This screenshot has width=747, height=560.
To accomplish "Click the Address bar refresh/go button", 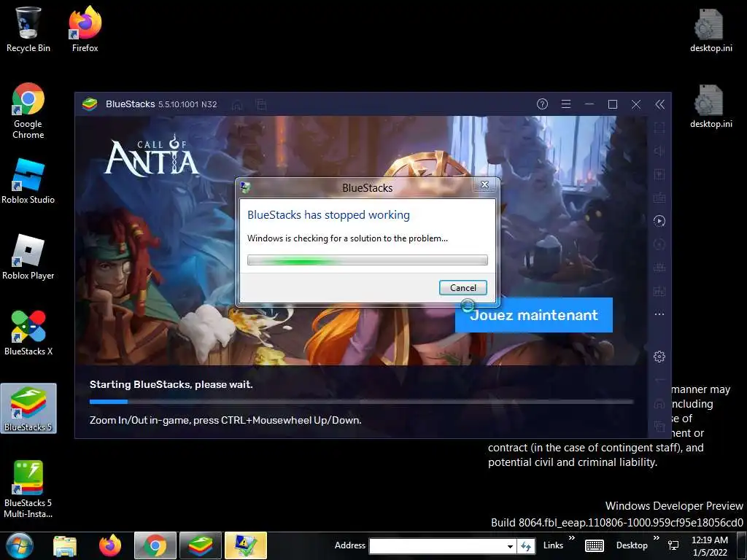I will [526, 546].
